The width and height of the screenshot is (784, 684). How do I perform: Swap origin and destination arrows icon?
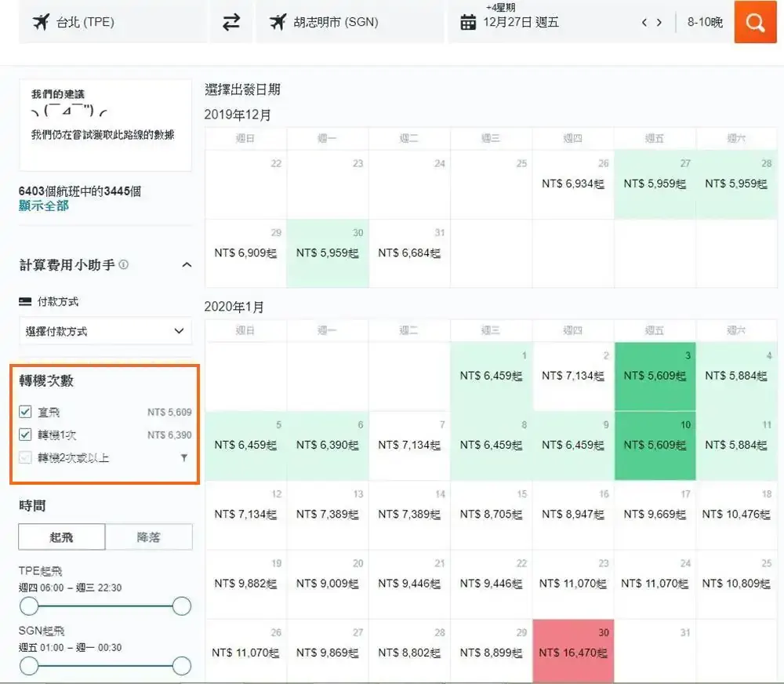tap(231, 23)
